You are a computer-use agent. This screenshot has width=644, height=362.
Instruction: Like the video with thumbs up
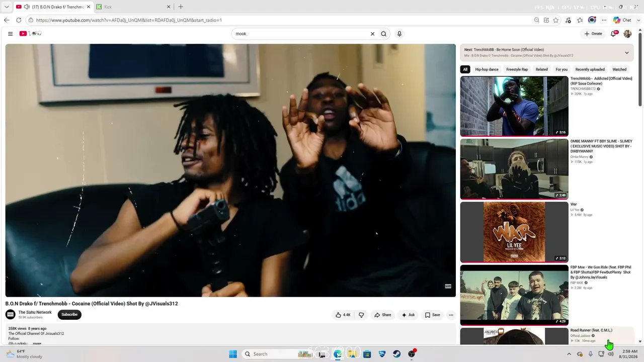[343, 315]
